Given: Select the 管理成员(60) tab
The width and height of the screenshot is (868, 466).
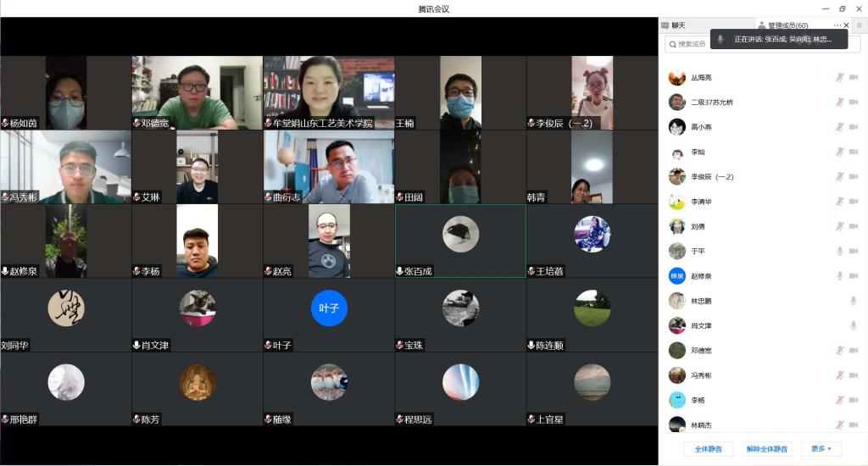Looking at the screenshot, I should click(787, 25).
